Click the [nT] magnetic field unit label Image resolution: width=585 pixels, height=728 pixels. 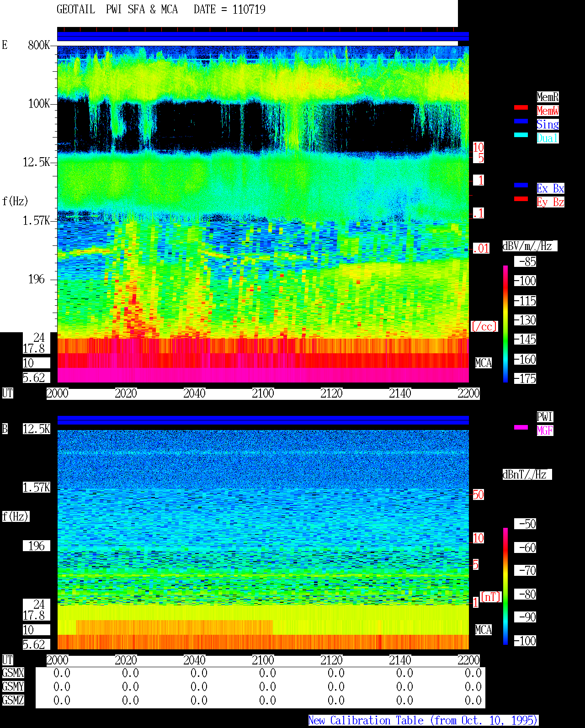pyautogui.click(x=491, y=597)
